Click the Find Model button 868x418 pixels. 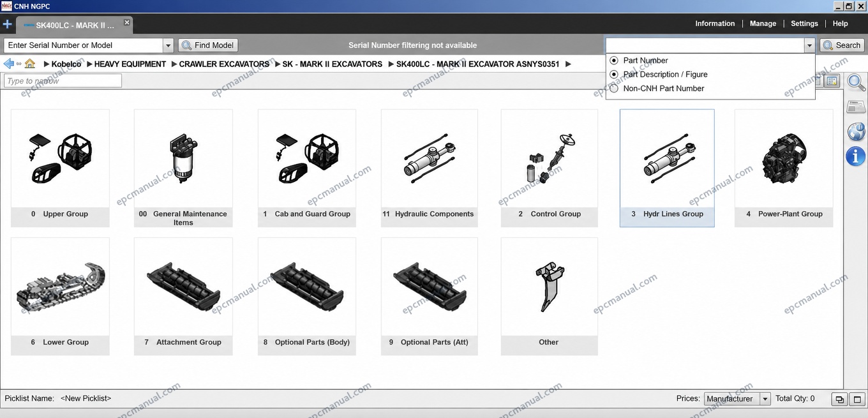point(208,45)
